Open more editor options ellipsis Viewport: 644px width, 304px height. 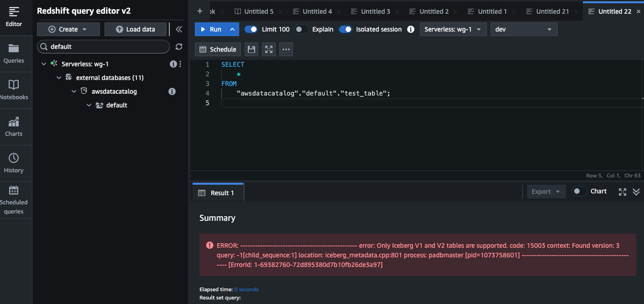286,49
